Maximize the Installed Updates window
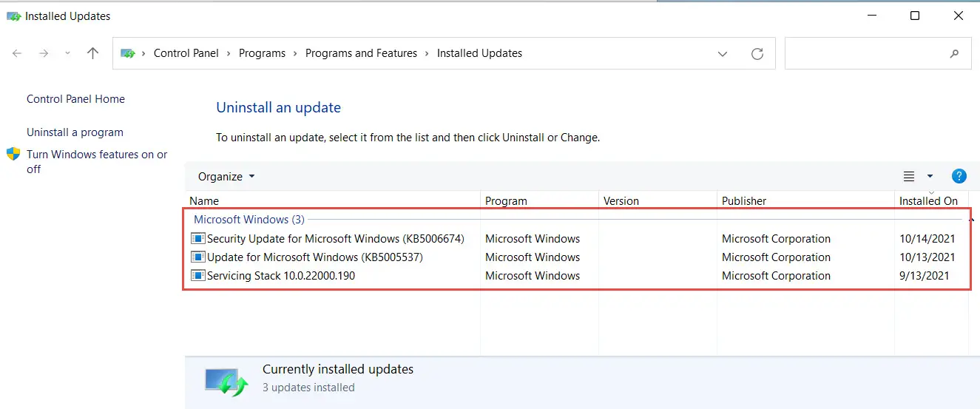 [915, 16]
